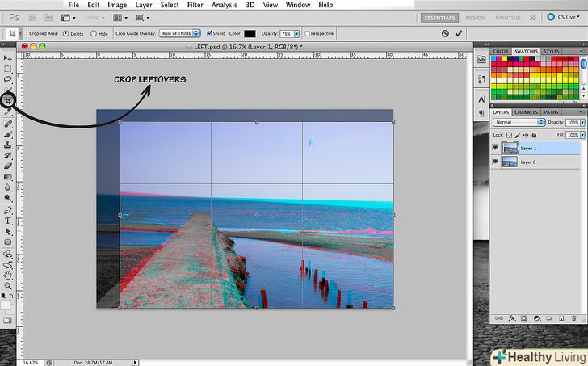Switch to the Design workspace
The width and height of the screenshot is (588, 366).
click(x=475, y=17)
